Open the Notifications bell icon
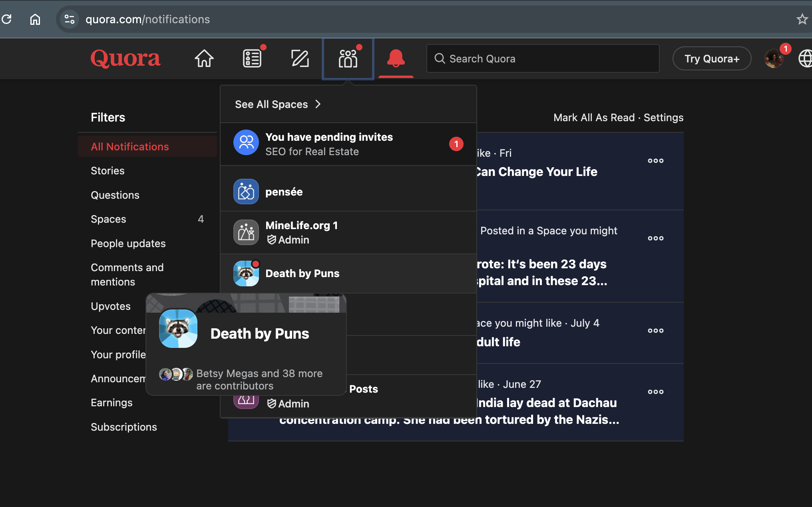Screen dimensions: 812x507 pyautogui.click(x=396, y=58)
